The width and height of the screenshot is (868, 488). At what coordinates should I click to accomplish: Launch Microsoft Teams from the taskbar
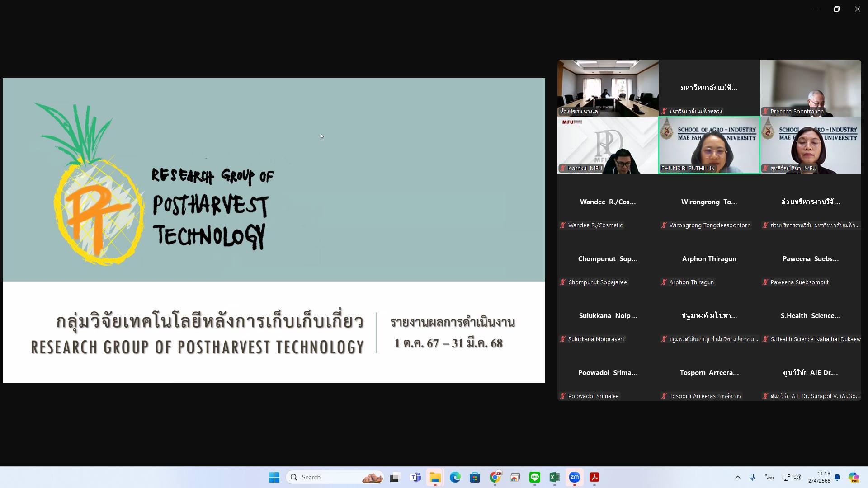(x=415, y=477)
